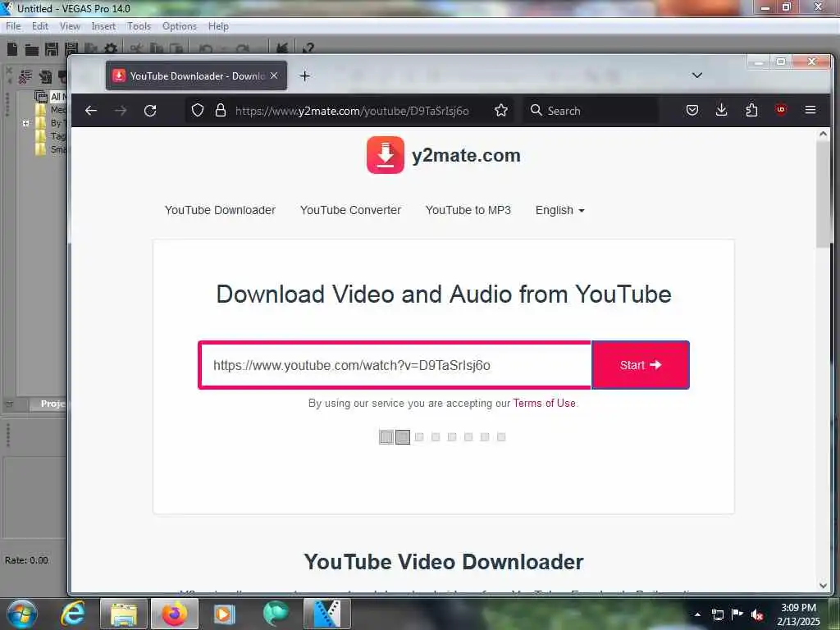Click the network tray icon
This screenshot has width=840, height=630.
pos(717,614)
